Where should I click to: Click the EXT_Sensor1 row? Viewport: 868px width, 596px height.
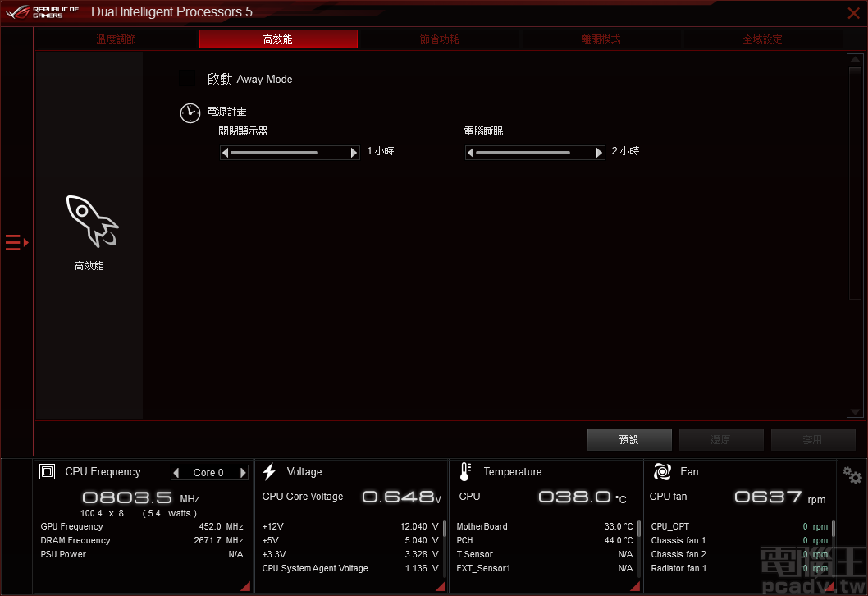(545, 568)
